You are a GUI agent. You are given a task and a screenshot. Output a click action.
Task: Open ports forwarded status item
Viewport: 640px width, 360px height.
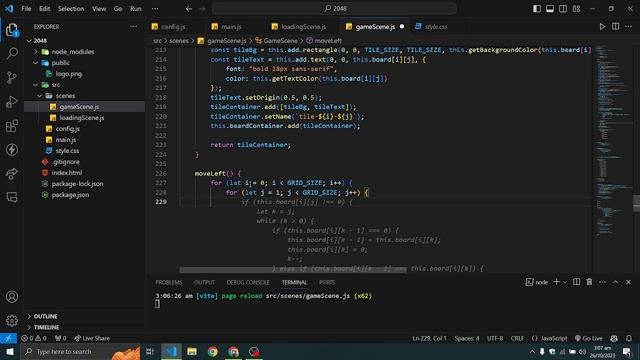tap(60, 338)
